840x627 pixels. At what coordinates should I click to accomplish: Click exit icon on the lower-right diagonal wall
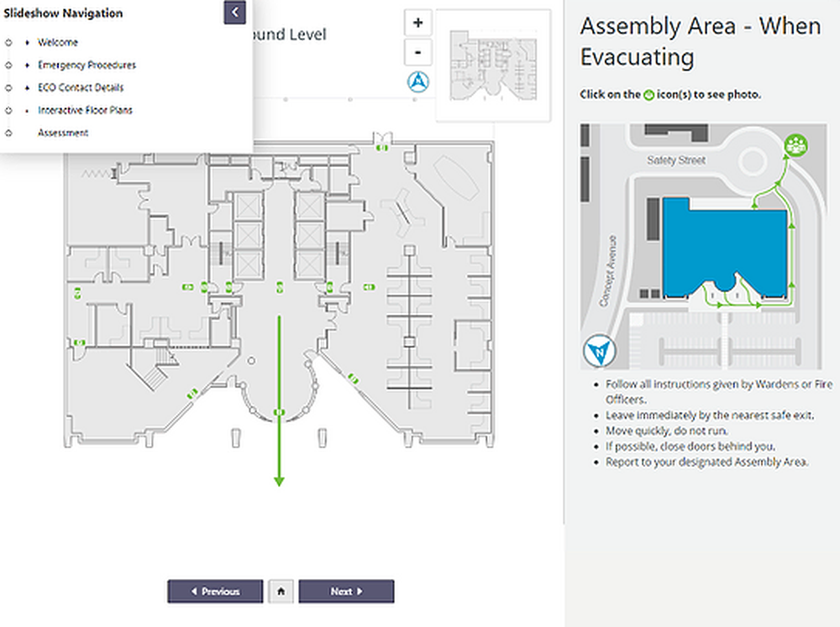coord(353,379)
